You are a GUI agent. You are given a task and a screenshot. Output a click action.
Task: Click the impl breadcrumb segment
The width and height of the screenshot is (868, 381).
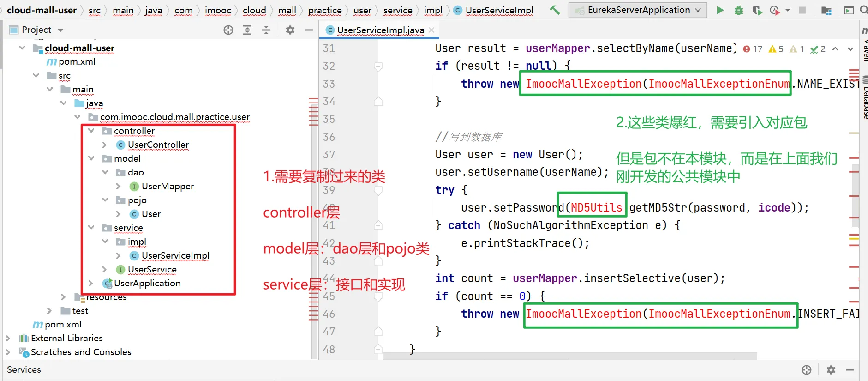click(433, 10)
